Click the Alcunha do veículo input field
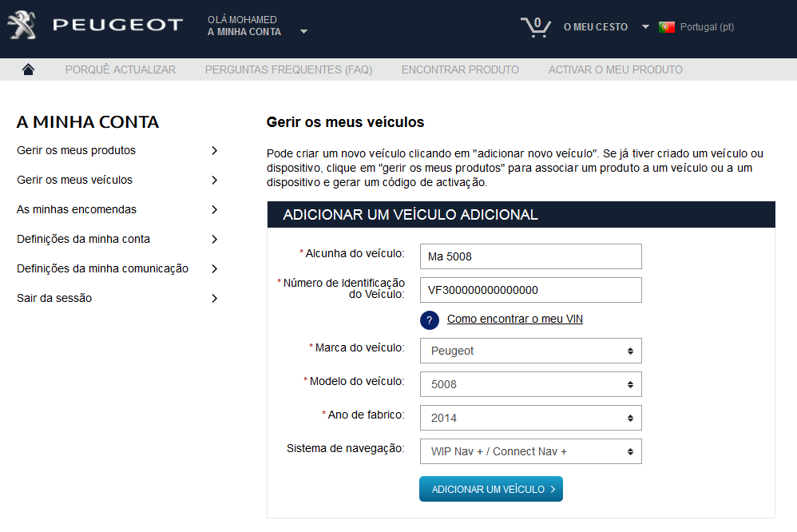 coord(530,256)
